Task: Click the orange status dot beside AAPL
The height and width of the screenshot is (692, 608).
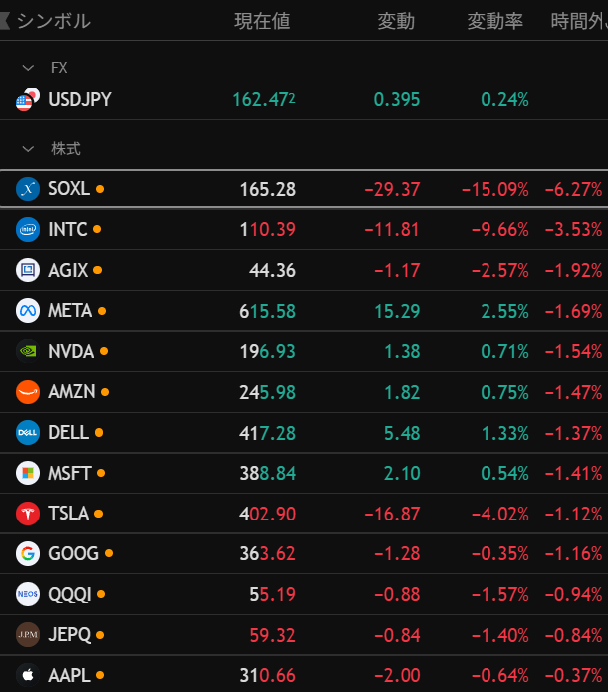Action: click(100, 675)
